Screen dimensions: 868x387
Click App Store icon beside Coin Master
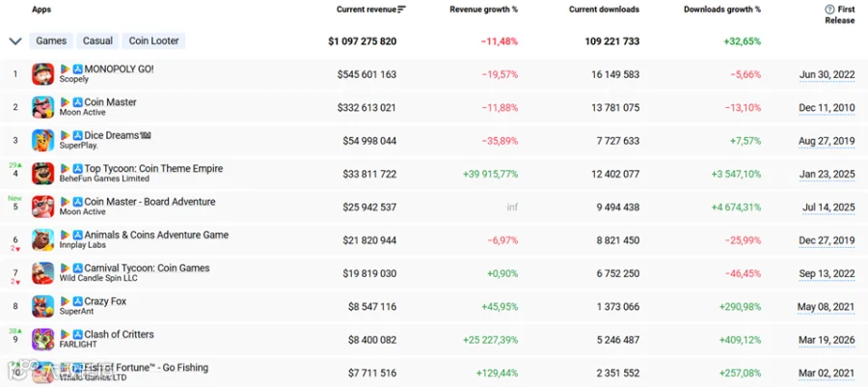tap(77, 102)
